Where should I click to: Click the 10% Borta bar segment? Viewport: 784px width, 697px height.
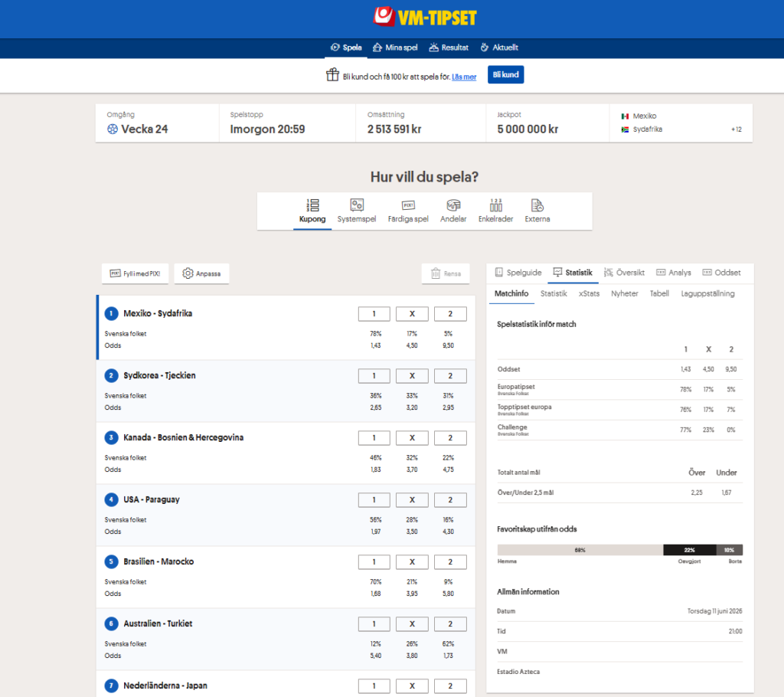730,550
